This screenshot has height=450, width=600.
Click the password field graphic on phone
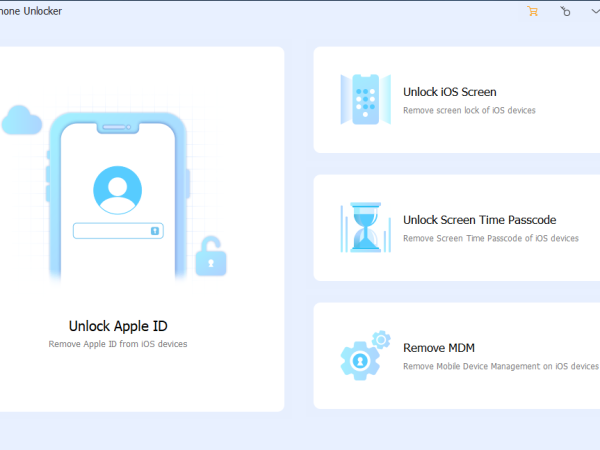pyautogui.click(x=118, y=231)
